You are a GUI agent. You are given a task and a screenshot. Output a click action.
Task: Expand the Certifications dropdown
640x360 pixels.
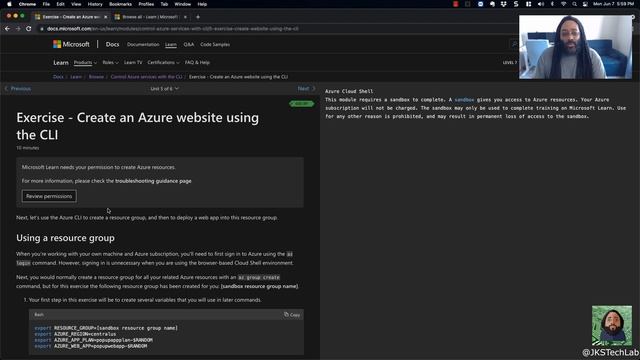(x=163, y=62)
